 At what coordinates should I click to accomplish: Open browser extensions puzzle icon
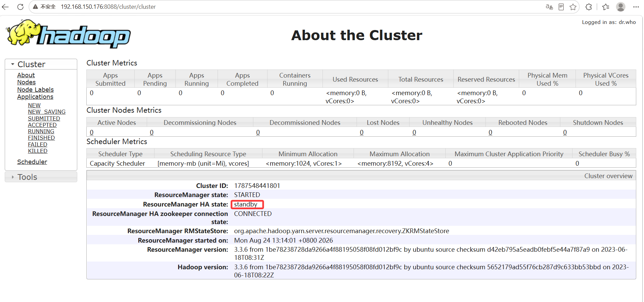click(x=589, y=7)
